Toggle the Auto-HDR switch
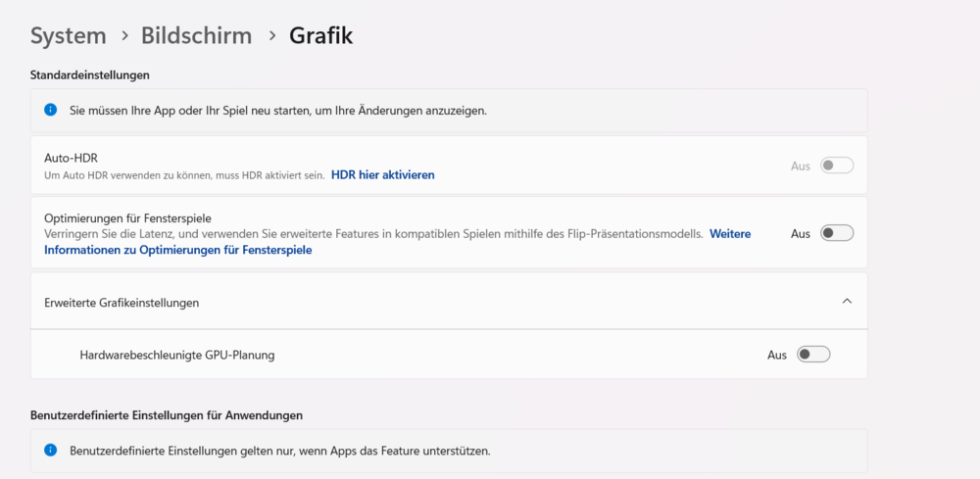Image resolution: width=980 pixels, height=479 pixels. (837, 166)
